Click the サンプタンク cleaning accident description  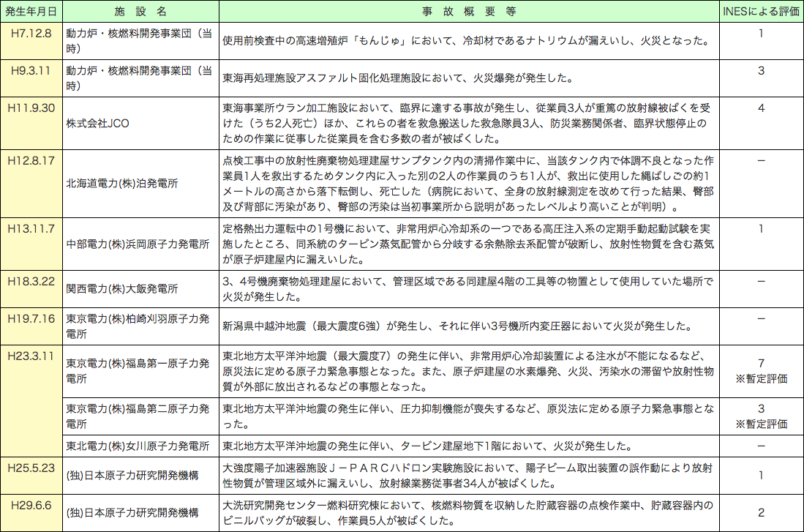pos(468,184)
